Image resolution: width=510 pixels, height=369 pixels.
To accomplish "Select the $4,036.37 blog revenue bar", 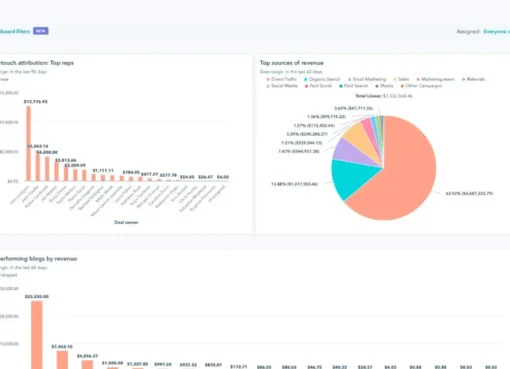I will coord(87,364).
